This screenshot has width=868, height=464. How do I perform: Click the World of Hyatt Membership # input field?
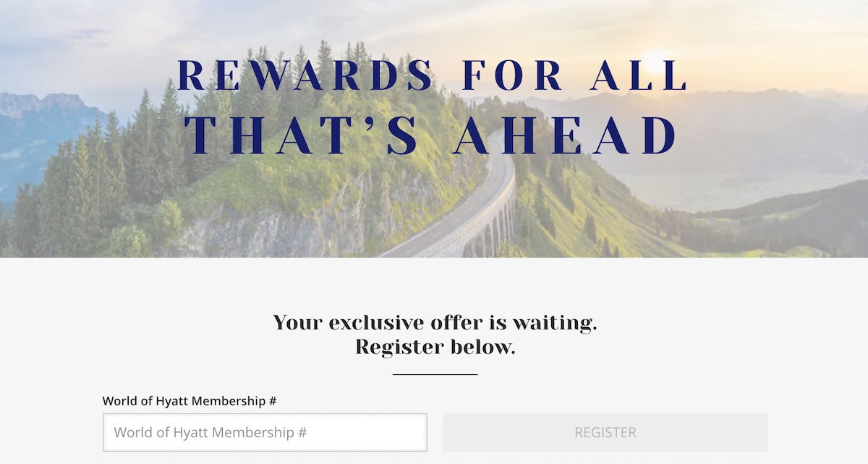pyautogui.click(x=265, y=432)
